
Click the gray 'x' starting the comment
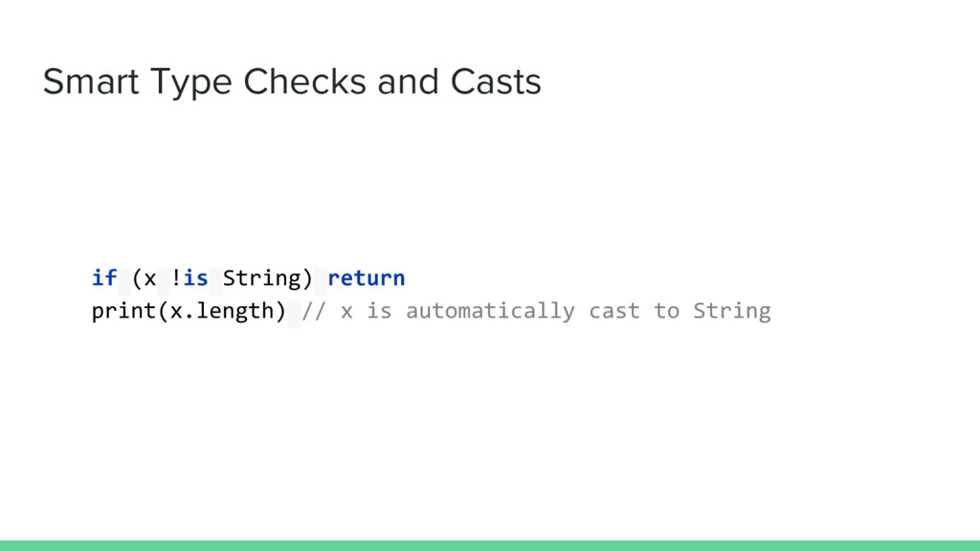[x=346, y=312]
